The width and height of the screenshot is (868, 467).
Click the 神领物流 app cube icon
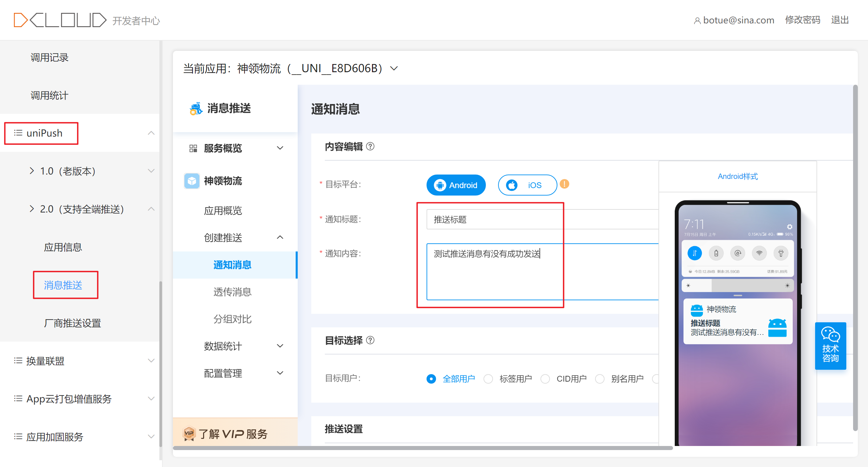coord(192,181)
